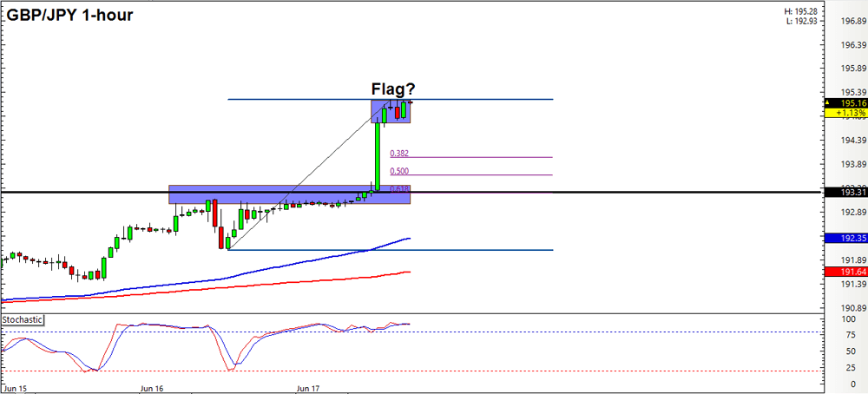This screenshot has width=868, height=394.
Task: Click the 190.89 price axis label
Action: coord(852,308)
